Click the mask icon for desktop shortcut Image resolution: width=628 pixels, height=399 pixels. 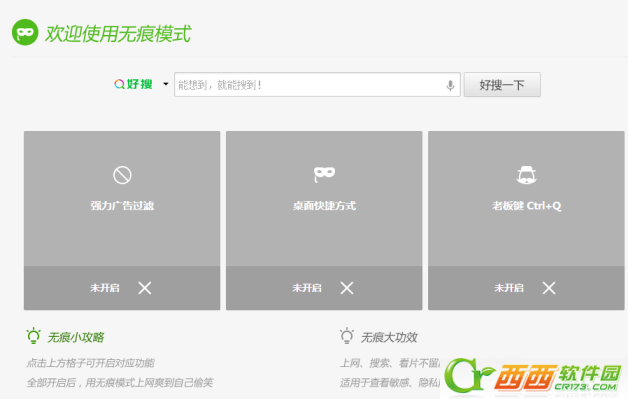pyautogui.click(x=324, y=174)
